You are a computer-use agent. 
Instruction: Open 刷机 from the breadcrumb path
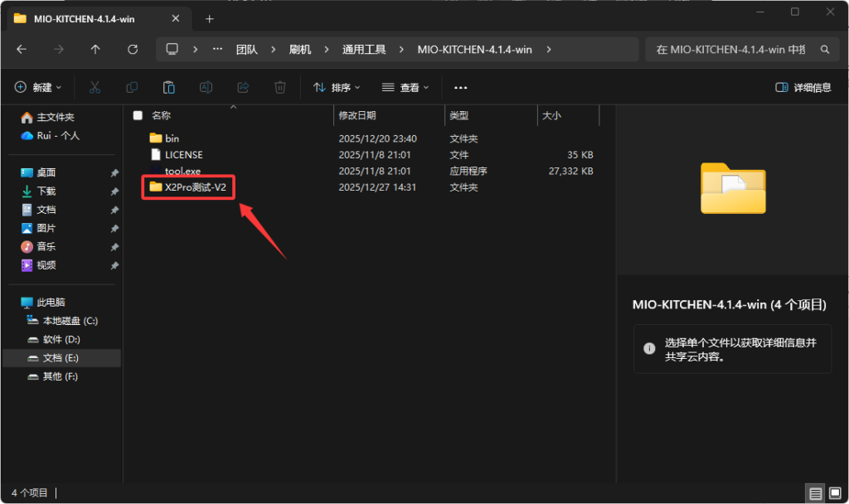(301, 50)
